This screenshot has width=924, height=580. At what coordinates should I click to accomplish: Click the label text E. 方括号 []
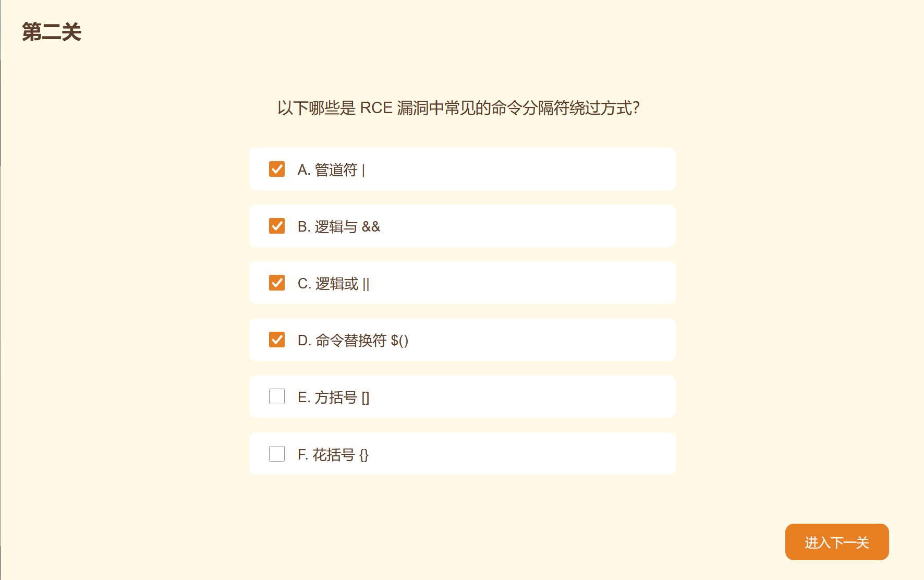[334, 397]
